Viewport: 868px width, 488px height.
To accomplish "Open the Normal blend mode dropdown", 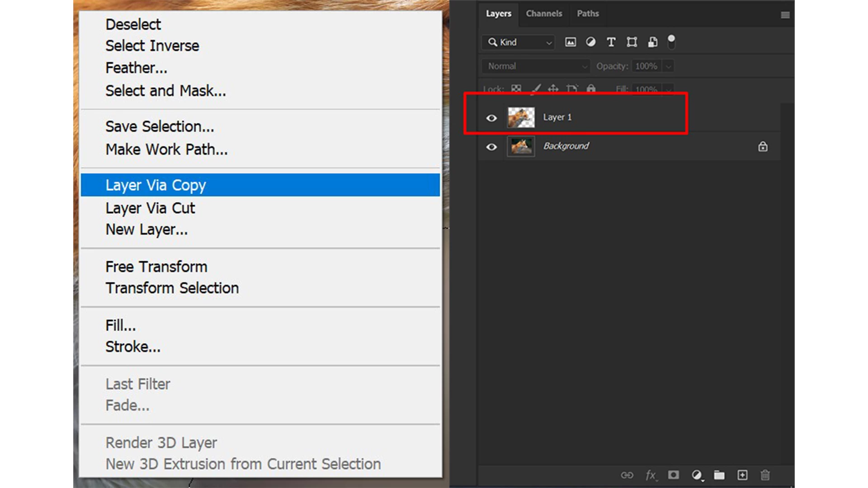I will click(536, 66).
